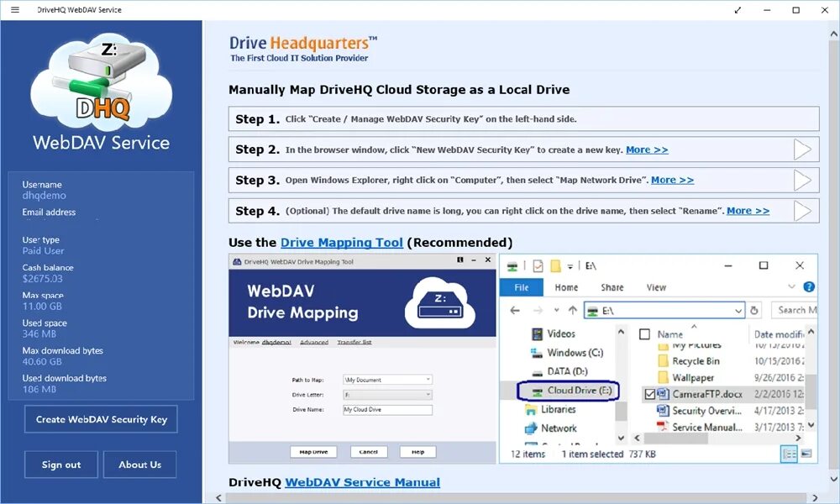Click the Explorer up arrow in the screenshot
Image resolution: width=840 pixels, height=504 pixels.
click(x=572, y=310)
